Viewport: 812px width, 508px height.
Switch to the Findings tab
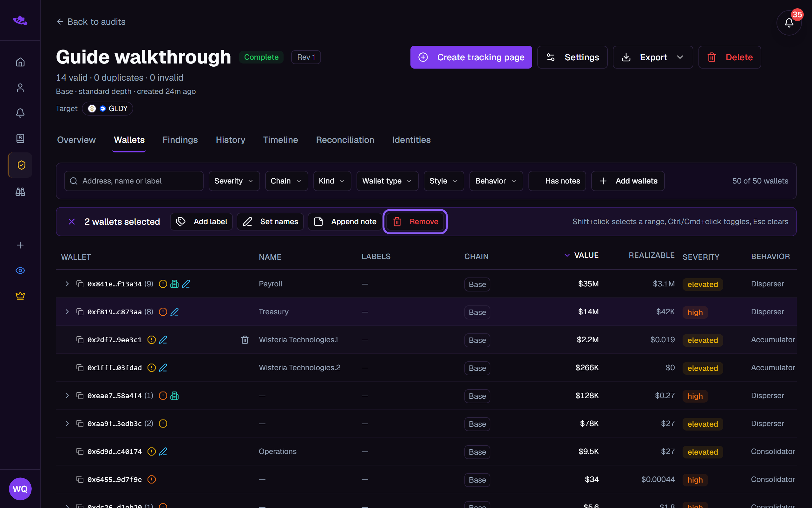click(x=180, y=140)
